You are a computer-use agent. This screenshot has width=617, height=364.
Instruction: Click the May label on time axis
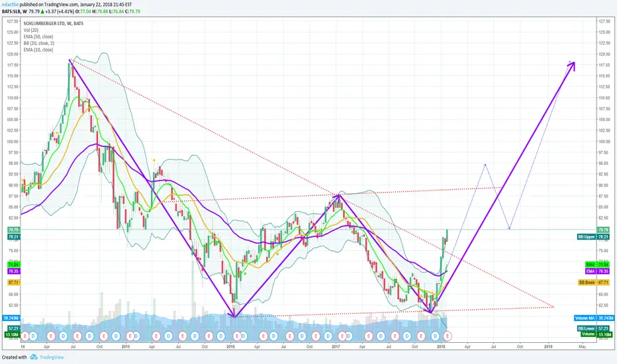(x=583, y=347)
